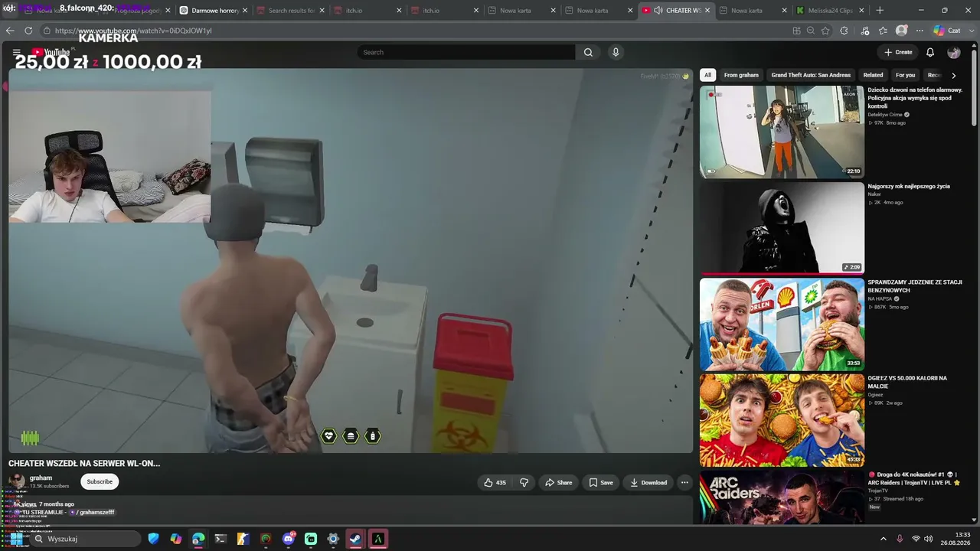980x551 pixels.
Task: Like the video with 435 likes
Action: (x=495, y=482)
